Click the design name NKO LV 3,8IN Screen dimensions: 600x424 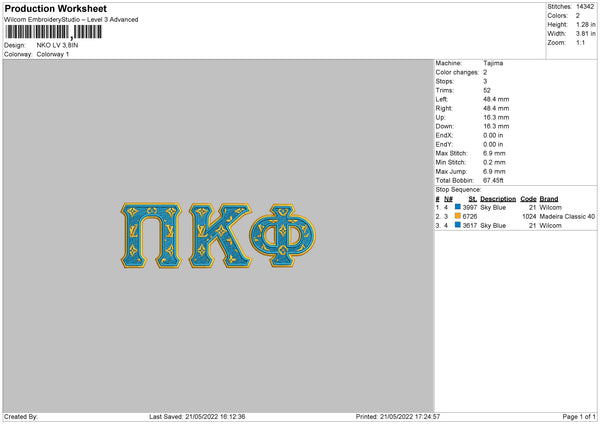[57, 45]
